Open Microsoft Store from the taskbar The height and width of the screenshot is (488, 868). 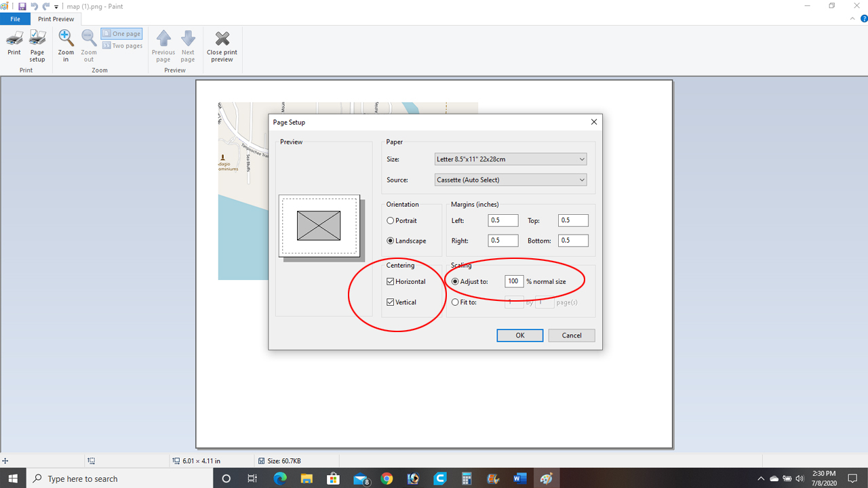[x=333, y=479]
